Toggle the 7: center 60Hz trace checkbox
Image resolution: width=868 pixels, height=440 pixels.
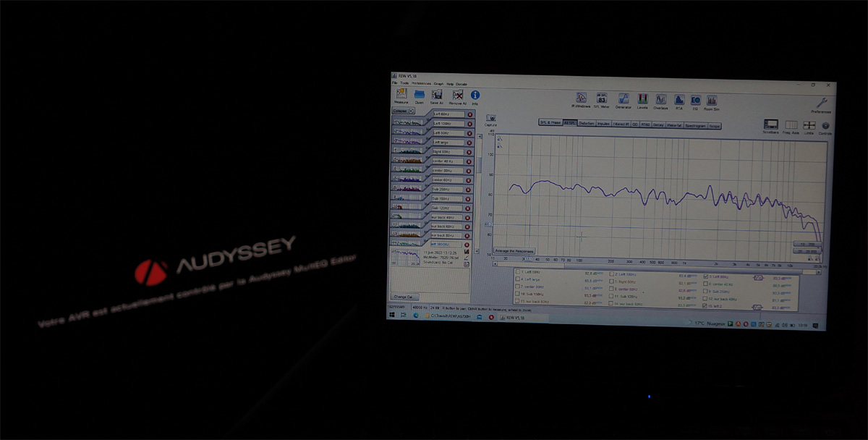tap(518, 287)
